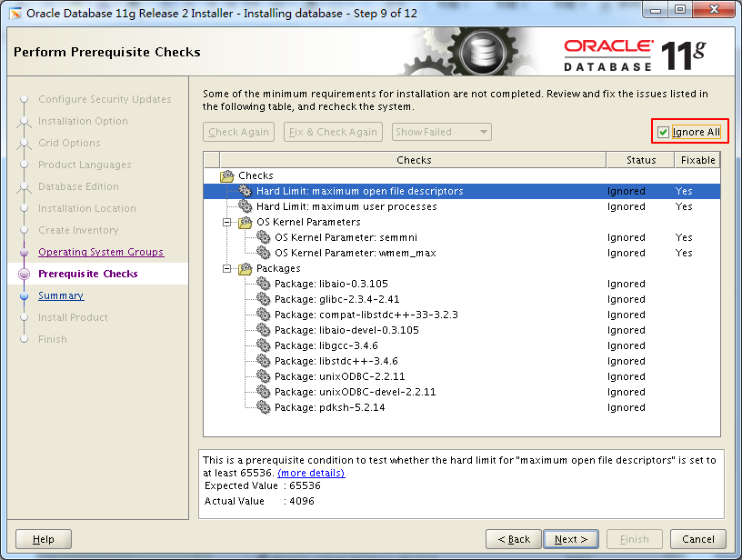Open the Show Failed dropdown
Image resolution: width=742 pixels, height=560 pixels.
pyautogui.click(x=442, y=132)
